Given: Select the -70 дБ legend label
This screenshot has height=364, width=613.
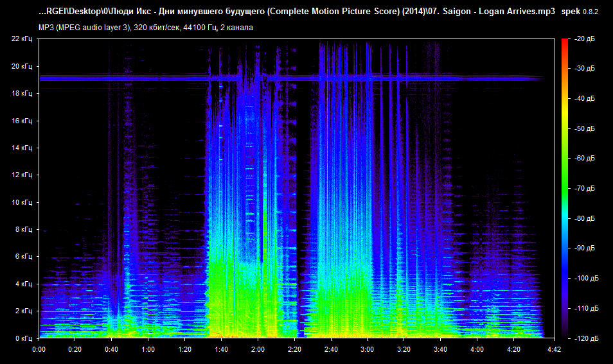Looking at the screenshot, I should [x=585, y=189].
